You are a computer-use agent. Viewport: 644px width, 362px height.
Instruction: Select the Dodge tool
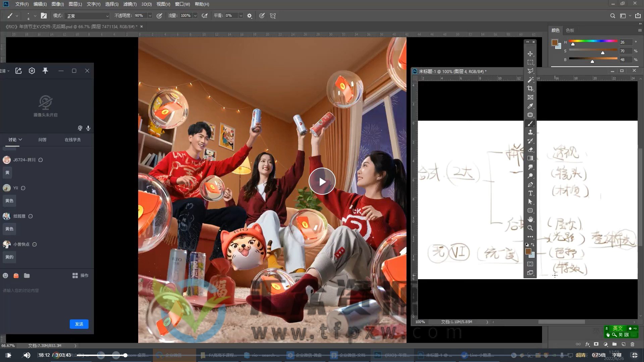coord(530,176)
